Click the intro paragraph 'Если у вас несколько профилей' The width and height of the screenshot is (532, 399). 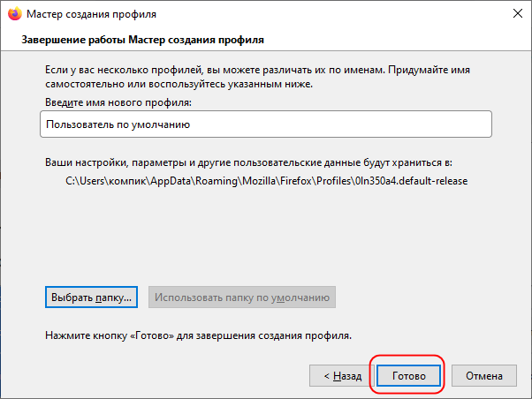(257, 70)
